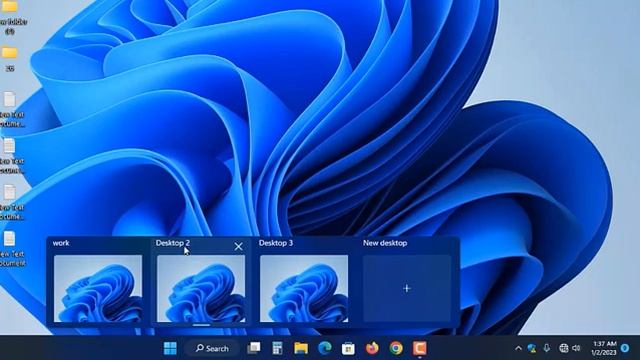
Task: Open the Windows Start menu
Action: click(x=170, y=348)
